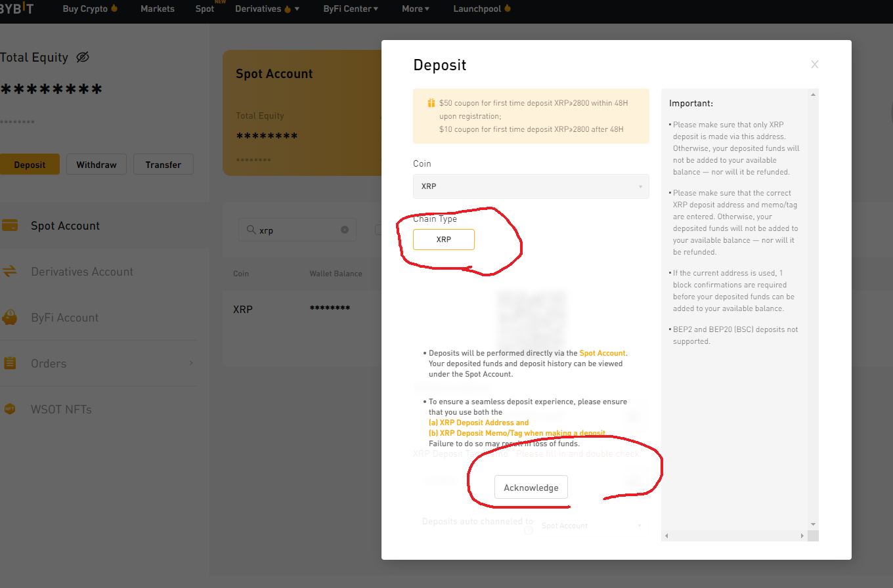Click the Bybit logo
This screenshot has width=893, height=588.
[x=16, y=9]
